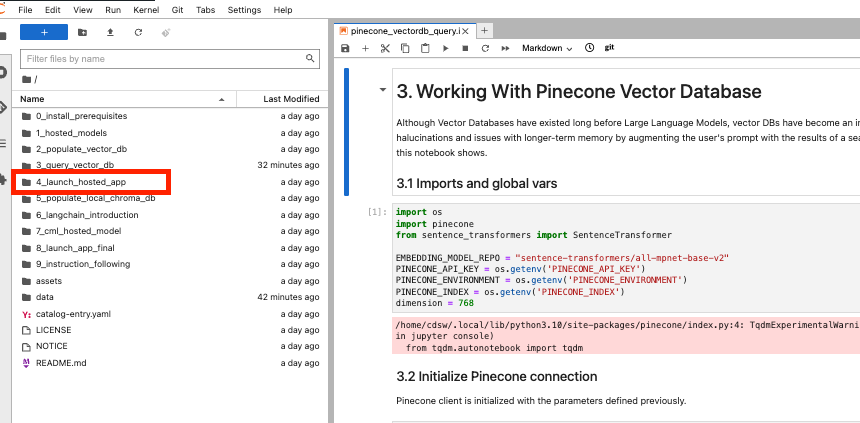Click the git button in notebook toolbar
The height and width of the screenshot is (423, 860).
tap(609, 48)
